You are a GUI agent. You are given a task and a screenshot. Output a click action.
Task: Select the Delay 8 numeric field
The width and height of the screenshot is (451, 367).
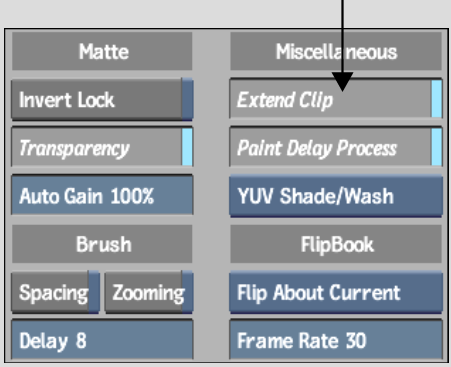click(x=102, y=340)
